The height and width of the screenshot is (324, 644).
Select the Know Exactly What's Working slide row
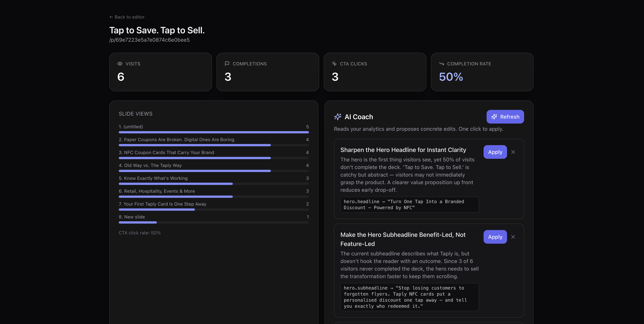[x=214, y=181]
